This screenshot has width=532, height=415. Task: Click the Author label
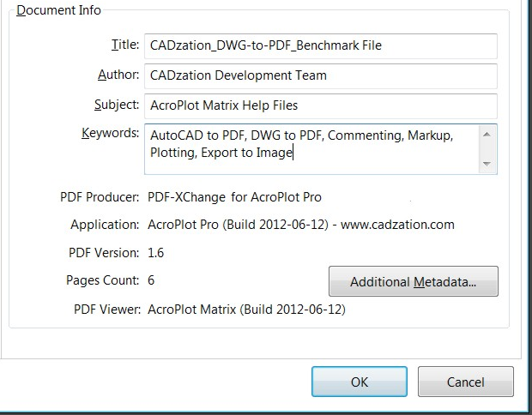pyautogui.click(x=118, y=75)
